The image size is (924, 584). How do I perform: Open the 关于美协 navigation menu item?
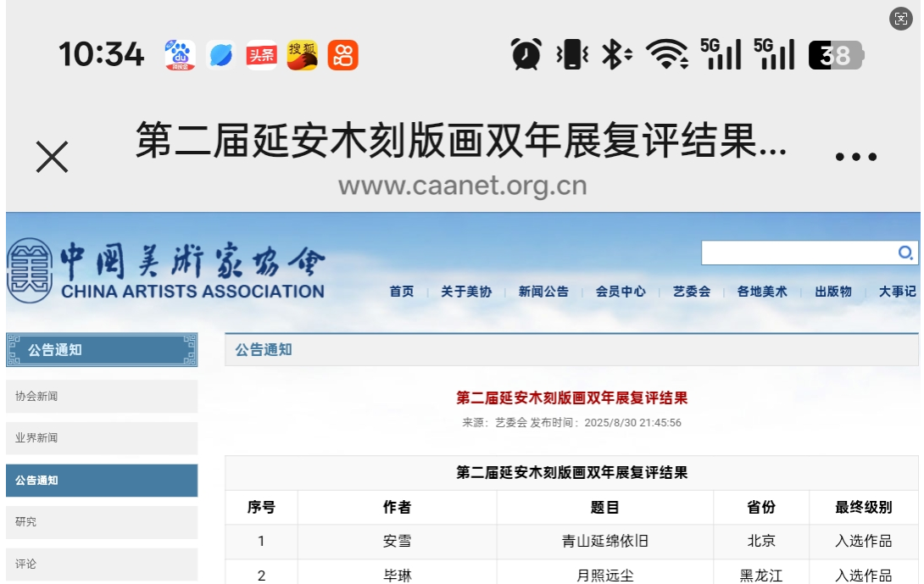[465, 292]
